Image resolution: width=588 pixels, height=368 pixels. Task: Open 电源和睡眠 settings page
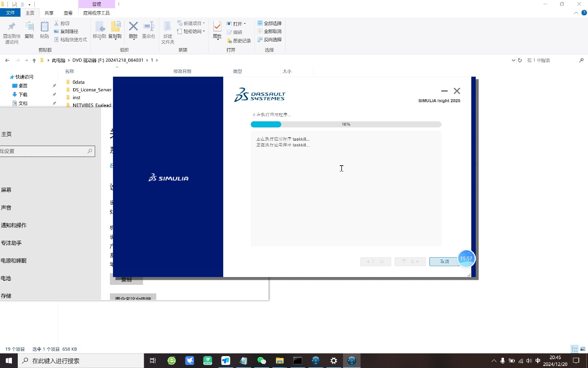click(x=14, y=260)
